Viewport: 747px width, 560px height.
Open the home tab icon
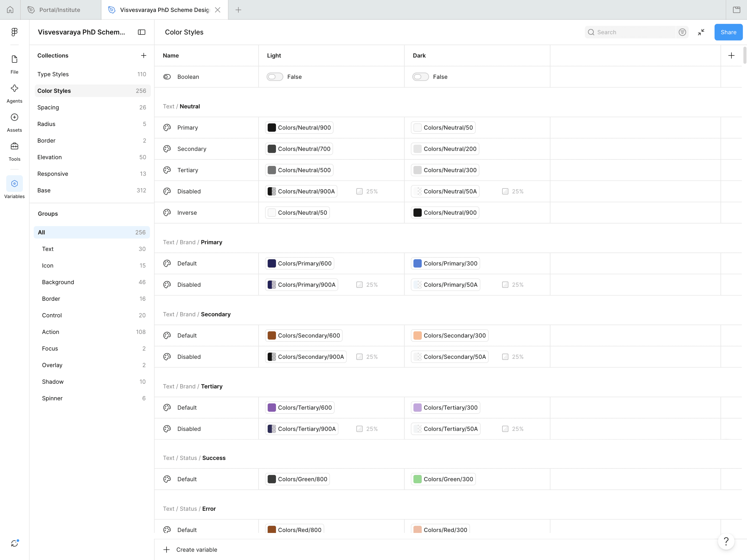click(x=10, y=10)
